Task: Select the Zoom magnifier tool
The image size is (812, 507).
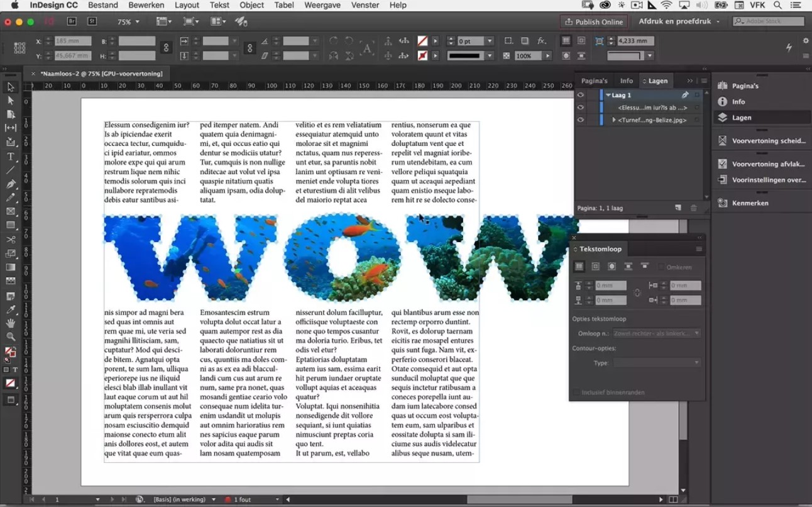Action: click(11, 337)
